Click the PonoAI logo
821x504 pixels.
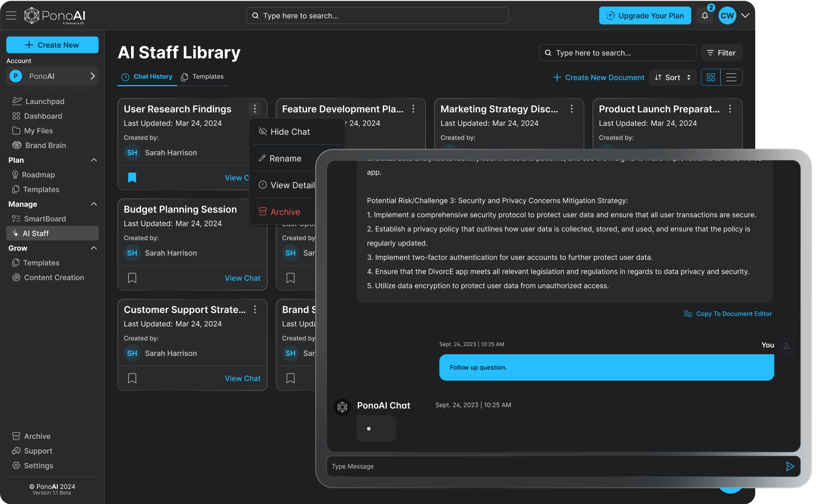tap(55, 16)
